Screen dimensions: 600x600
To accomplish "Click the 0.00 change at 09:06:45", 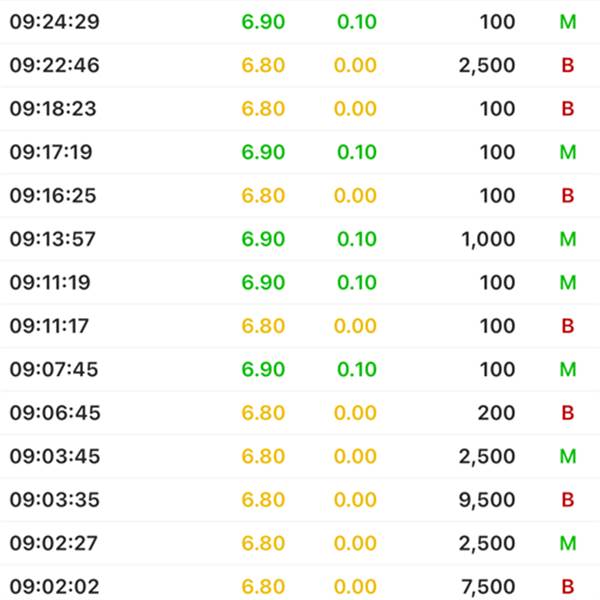I will tap(355, 413).
